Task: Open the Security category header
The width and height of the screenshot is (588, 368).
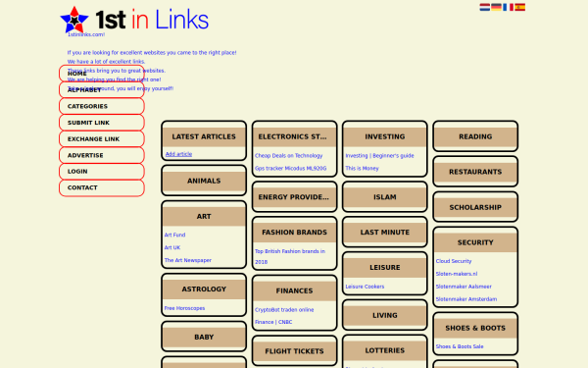Action: click(475, 243)
